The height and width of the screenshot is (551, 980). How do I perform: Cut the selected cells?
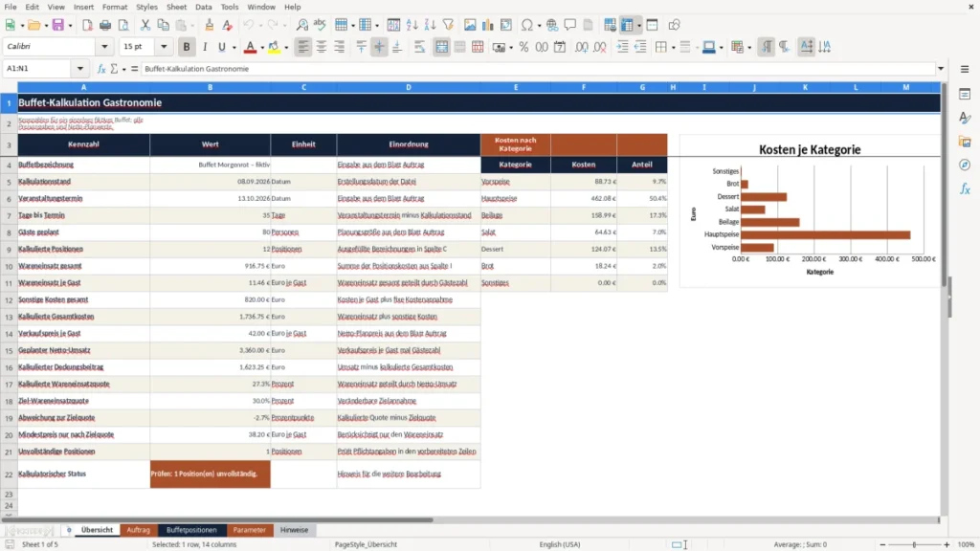145,25
